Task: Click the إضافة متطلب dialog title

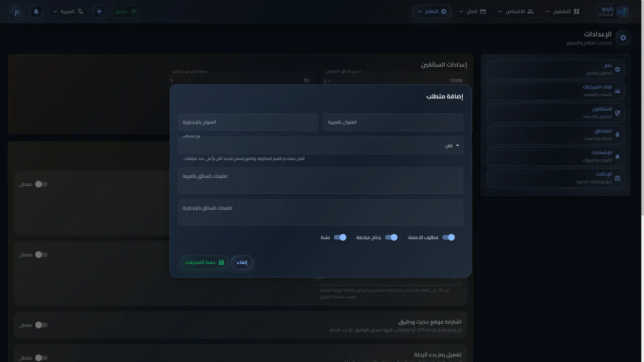Action: coord(445,97)
